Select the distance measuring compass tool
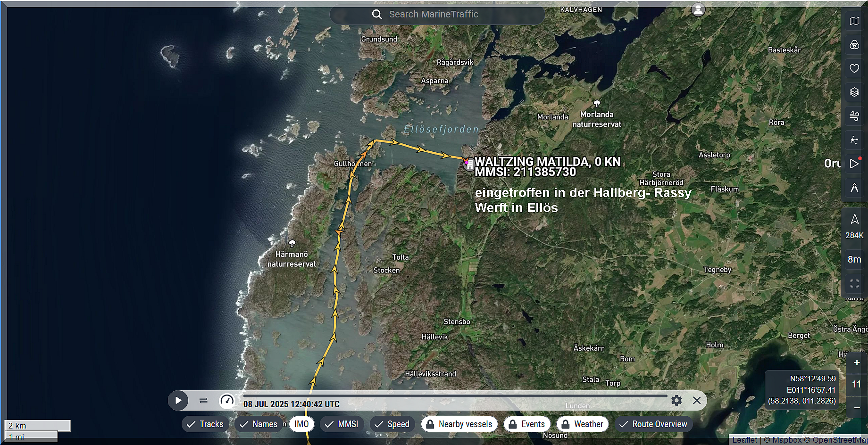The image size is (868, 445). point(854,188)
